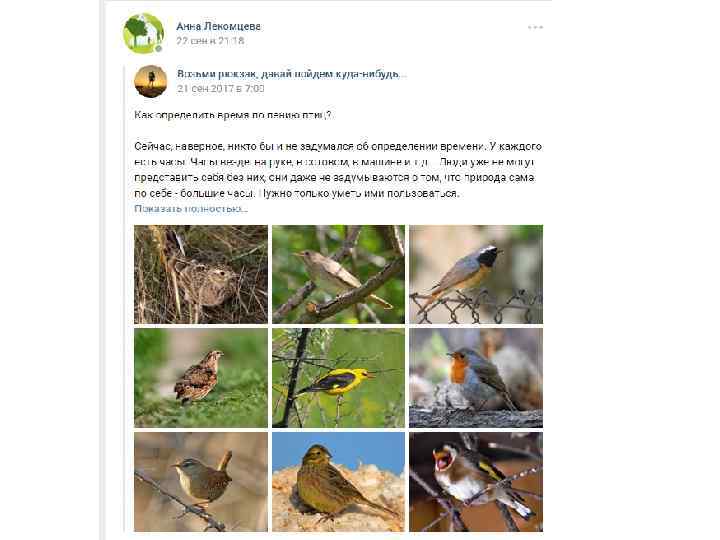This screenshot has width=720, height=540.
Task: View redstart photo on wire fence
Action: point(475,273)
